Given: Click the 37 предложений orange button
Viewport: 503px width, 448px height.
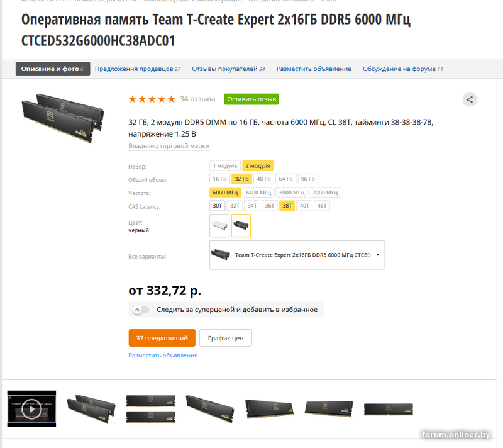Looking at the screenshot, I should coord(162,338).
